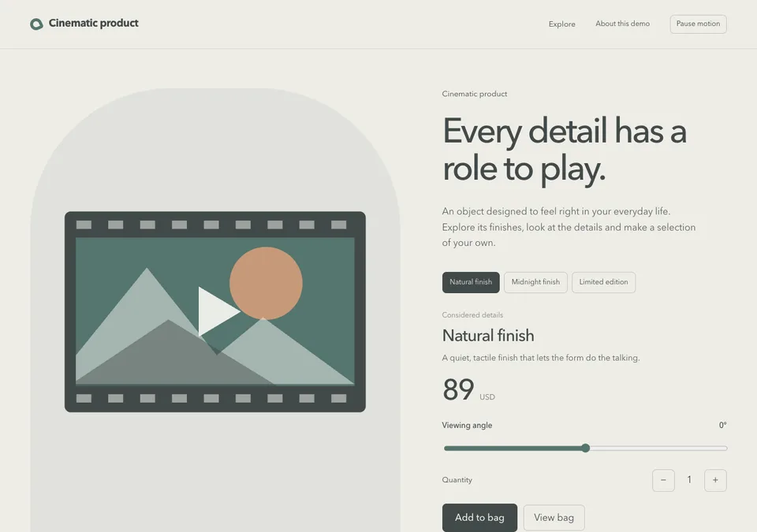Viewport: 757px width, 532px height.
Task: Click the green ring logo icon
Action: click(x=36, y=24)
